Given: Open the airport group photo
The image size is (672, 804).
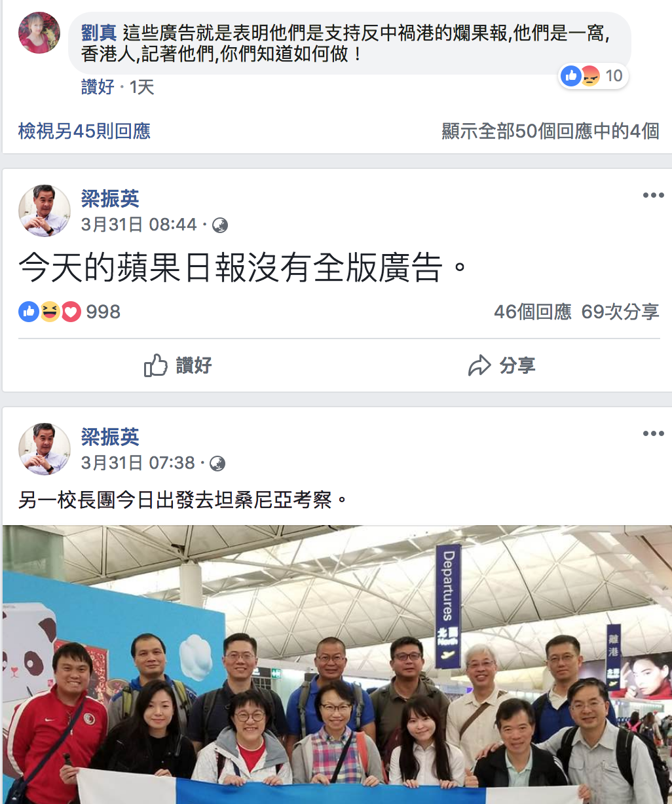Looking at the screenshot, I should [x=337, y=665].
